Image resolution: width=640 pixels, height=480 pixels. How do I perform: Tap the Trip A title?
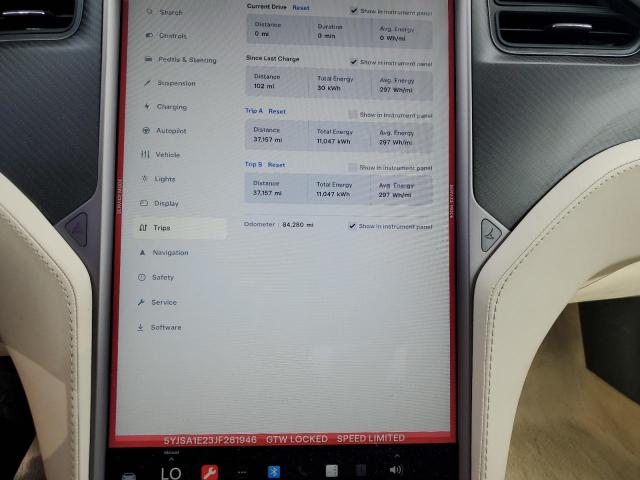pyautogui.click(x=254, y=111)
